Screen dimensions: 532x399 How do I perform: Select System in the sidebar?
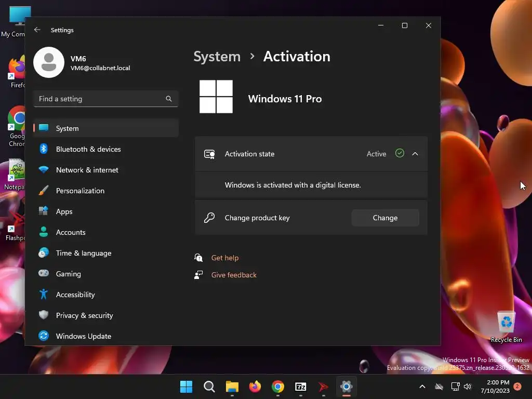tap(106, 128)
